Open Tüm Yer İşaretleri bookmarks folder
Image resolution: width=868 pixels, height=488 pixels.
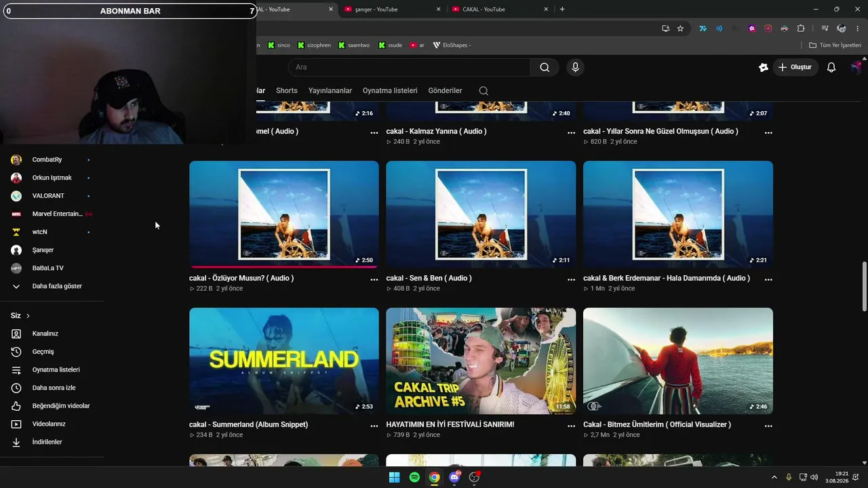[835, 45]
